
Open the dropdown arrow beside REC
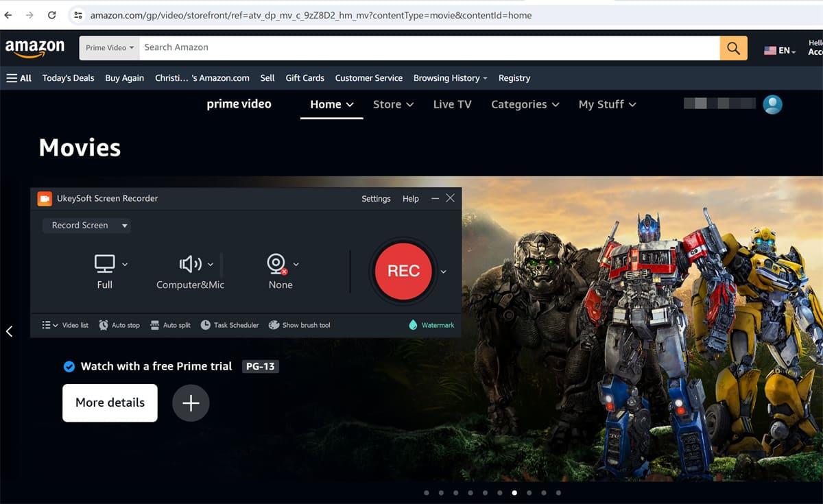[443, 272]
